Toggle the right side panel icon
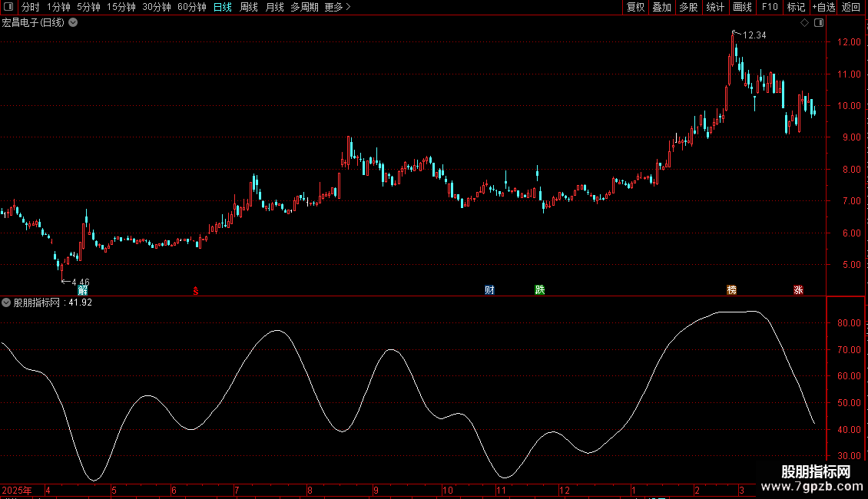The height and width of the screenshot is (499, 868). point(819,23)
